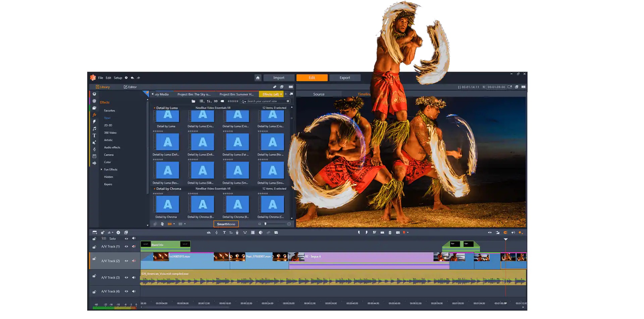Screen dimensions: 644x319
Task: Click the storyboard toggle icon at timeline toolbar left
Action: click(95, 232)
